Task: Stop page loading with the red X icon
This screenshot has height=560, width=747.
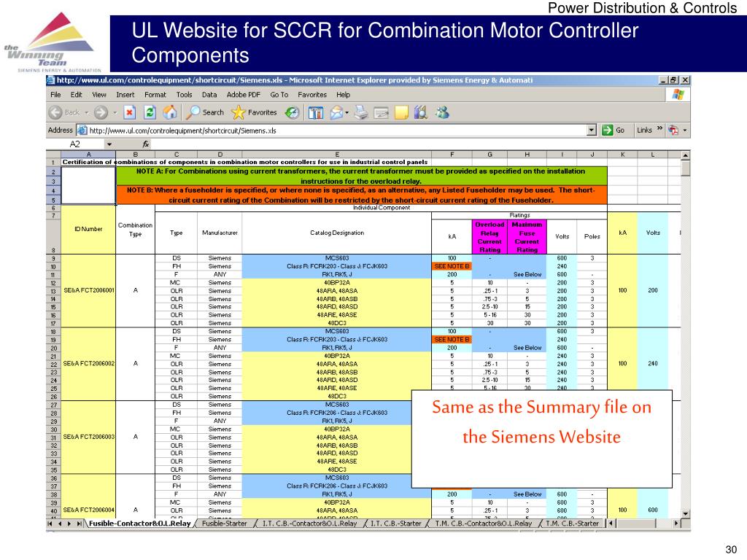Action: [129, 112]
